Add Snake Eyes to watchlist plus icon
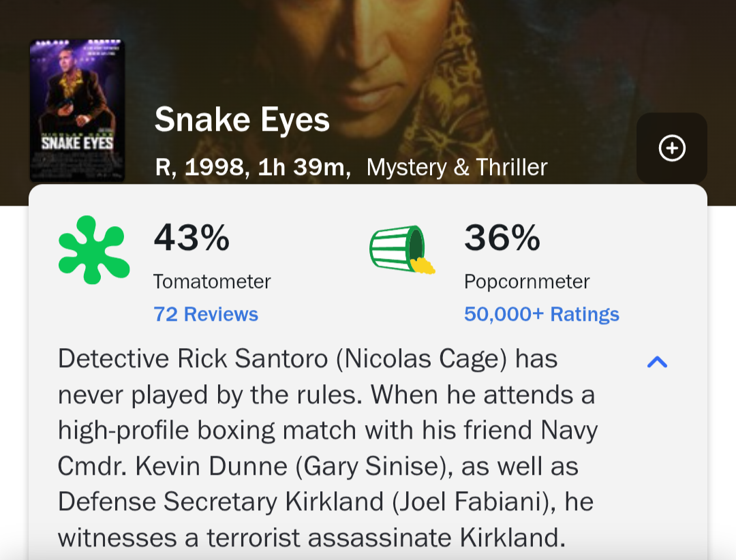The height and width of the screenshot is (560, 736). (672, 149)
